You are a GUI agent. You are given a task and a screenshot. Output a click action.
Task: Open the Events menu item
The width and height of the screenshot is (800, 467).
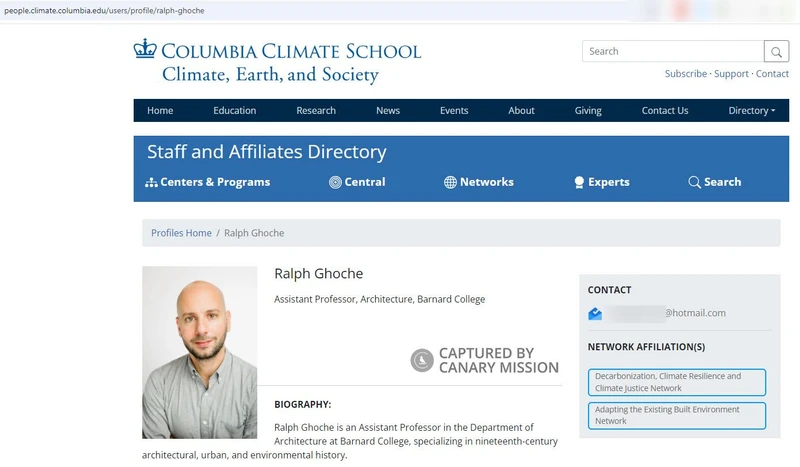click(454, 111)
